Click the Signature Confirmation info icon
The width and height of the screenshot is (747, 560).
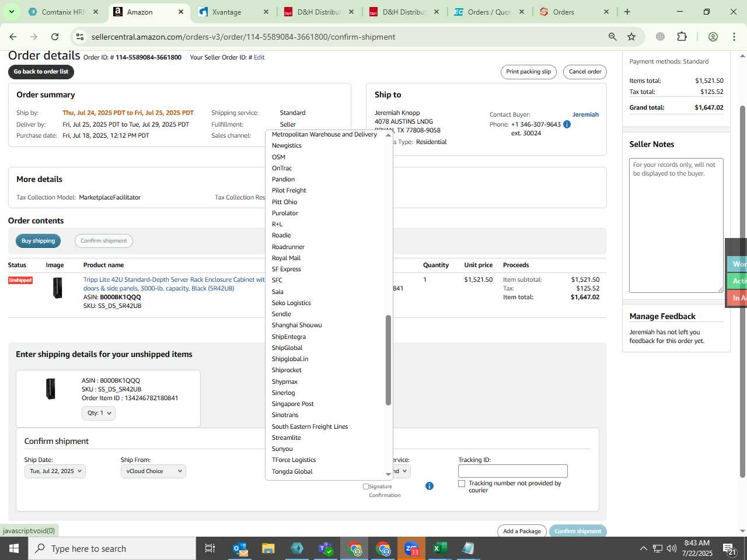tap(430, 486)
